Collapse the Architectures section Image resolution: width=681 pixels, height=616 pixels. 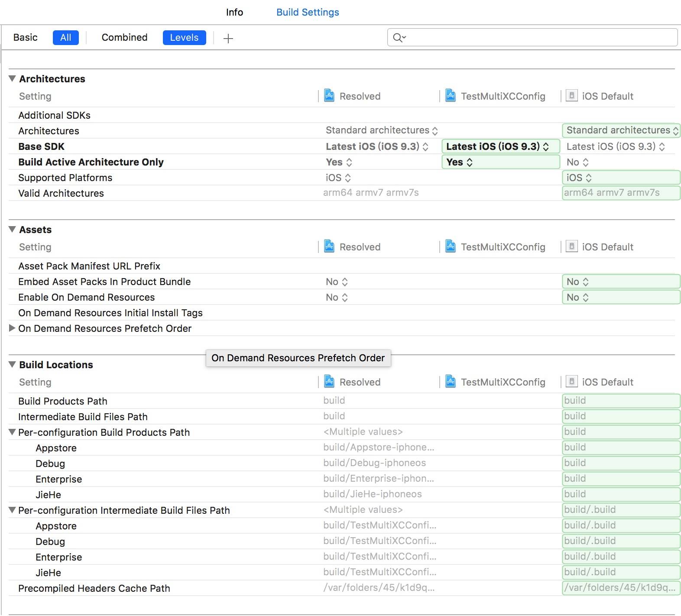pos(12,78)
